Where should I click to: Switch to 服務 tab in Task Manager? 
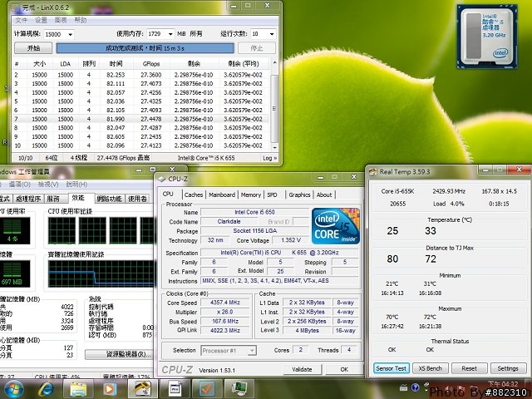click(53, 199)
